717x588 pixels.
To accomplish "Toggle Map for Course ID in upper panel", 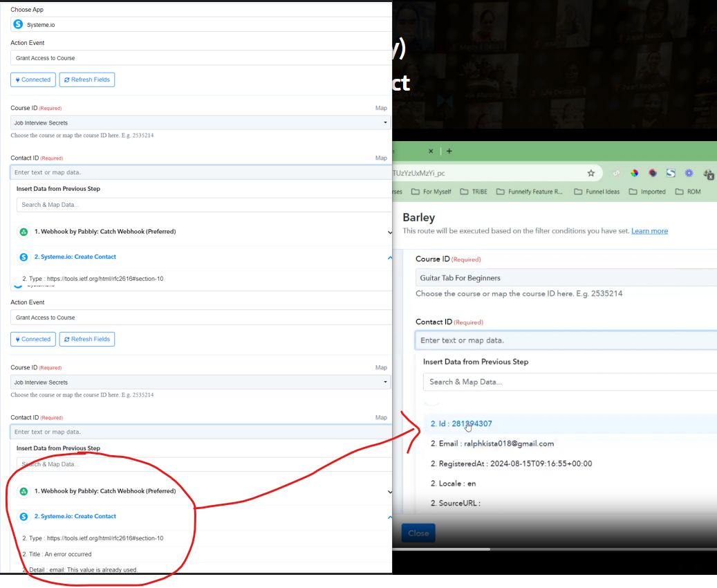I will (381, 108).
